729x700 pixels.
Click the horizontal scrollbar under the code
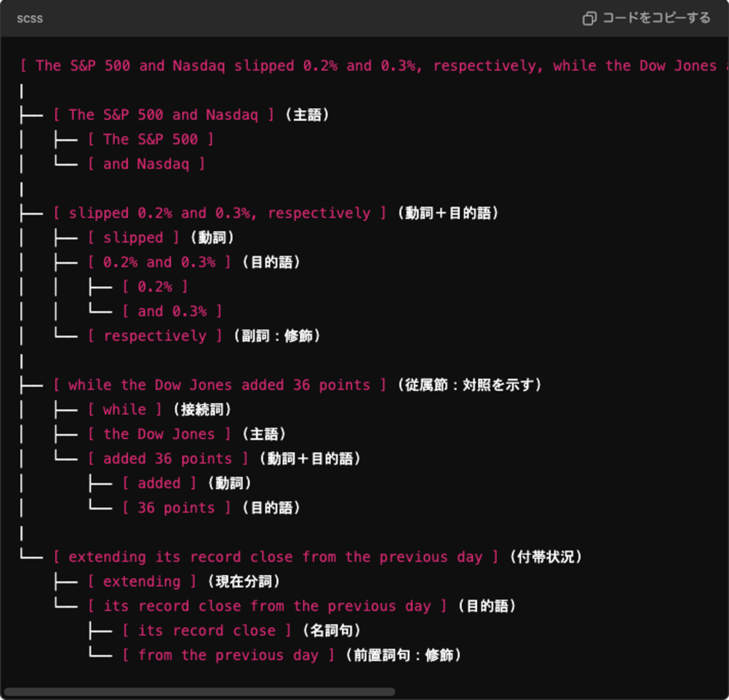coord(199,692)
